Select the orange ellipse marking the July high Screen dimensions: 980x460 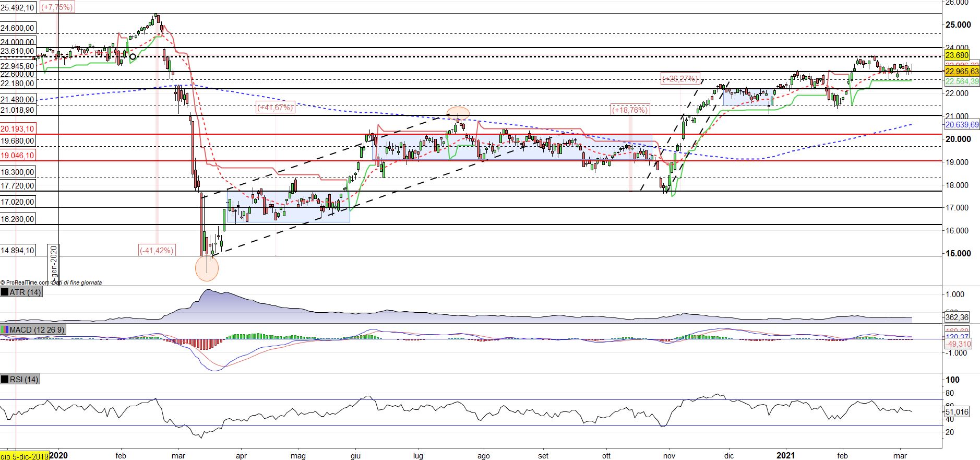coord(458,113)
